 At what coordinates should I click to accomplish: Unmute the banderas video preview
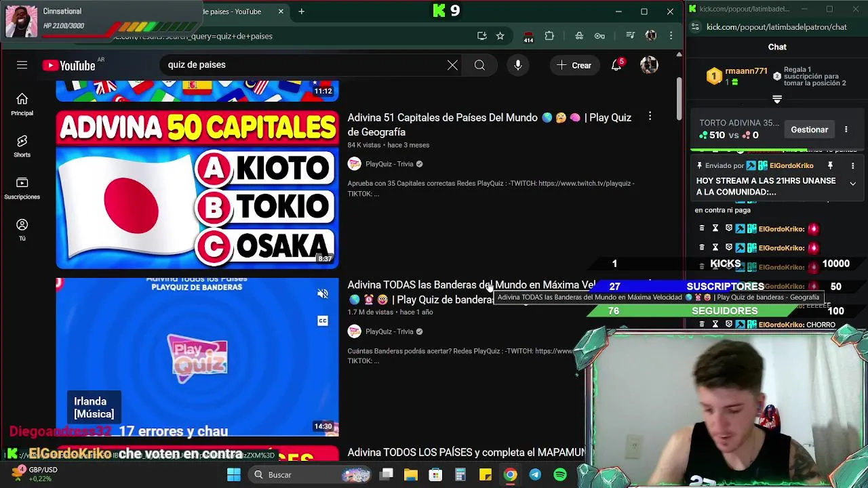point(323,293)
